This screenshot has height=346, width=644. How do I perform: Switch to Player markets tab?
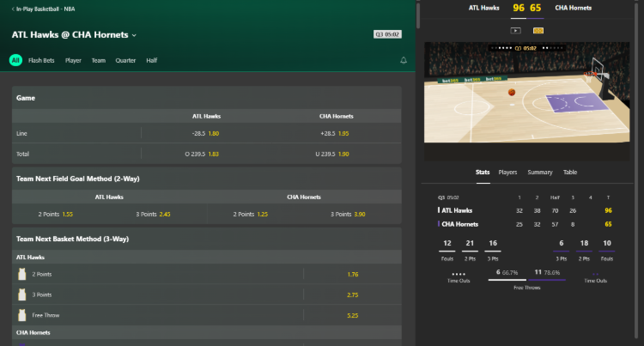point(73,60)
